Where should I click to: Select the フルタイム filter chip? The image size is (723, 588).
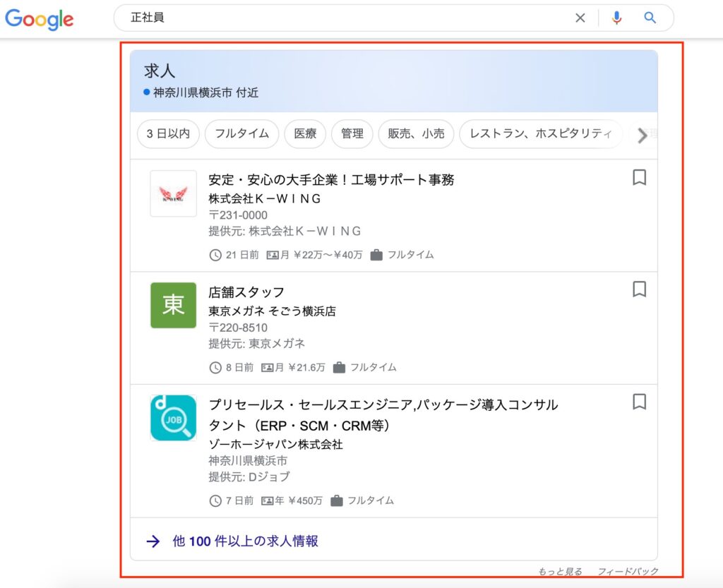click(242, 134)
